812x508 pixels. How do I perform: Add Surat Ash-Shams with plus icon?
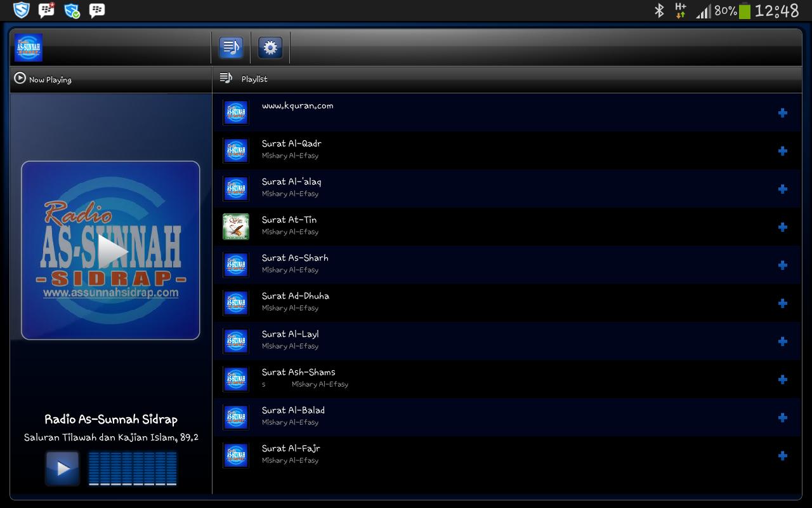click(783, 380)
